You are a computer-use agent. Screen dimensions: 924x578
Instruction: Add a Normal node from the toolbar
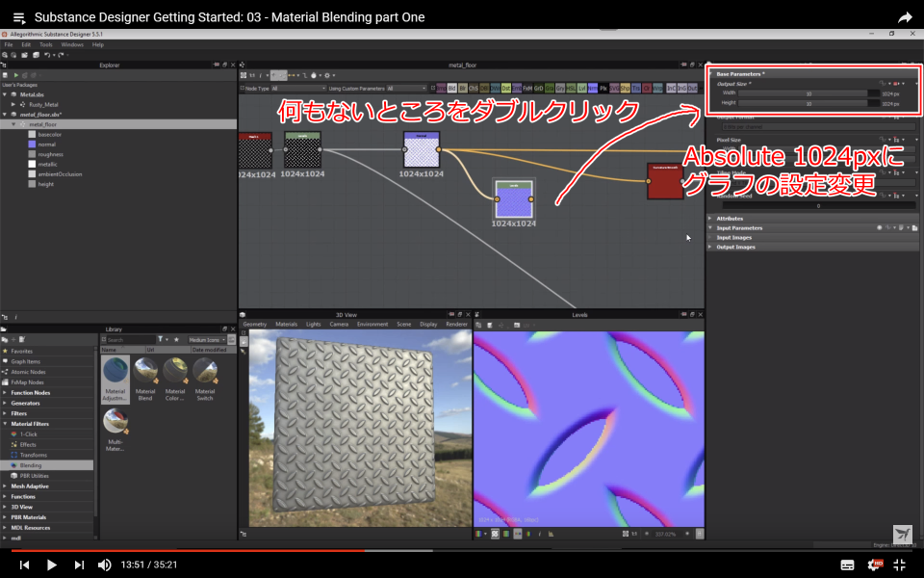coord(592,89)
